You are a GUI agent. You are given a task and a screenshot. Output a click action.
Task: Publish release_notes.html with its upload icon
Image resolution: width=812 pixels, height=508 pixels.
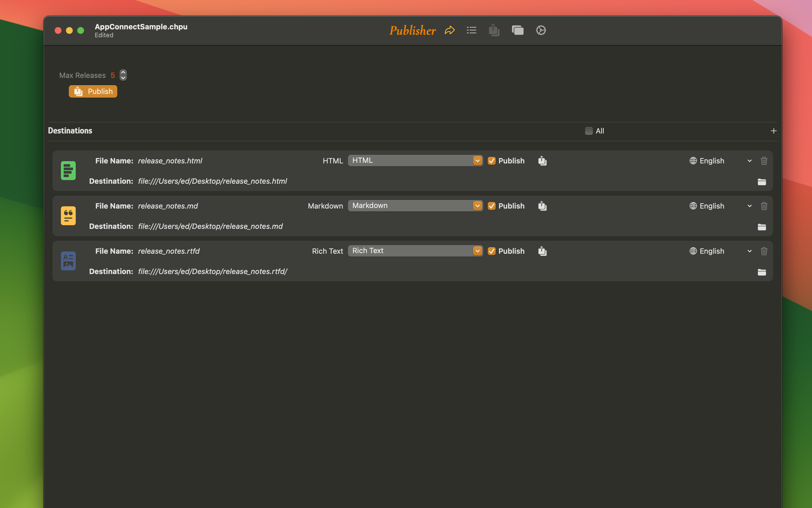[x=542, y=161]
